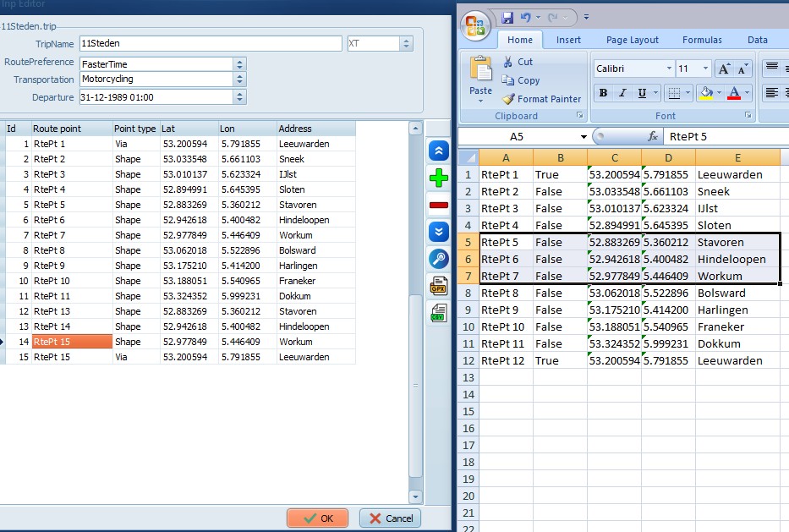Toggle Italic formatting in Excel
Viewport: 789px width, 532px height.
(623, 93)
